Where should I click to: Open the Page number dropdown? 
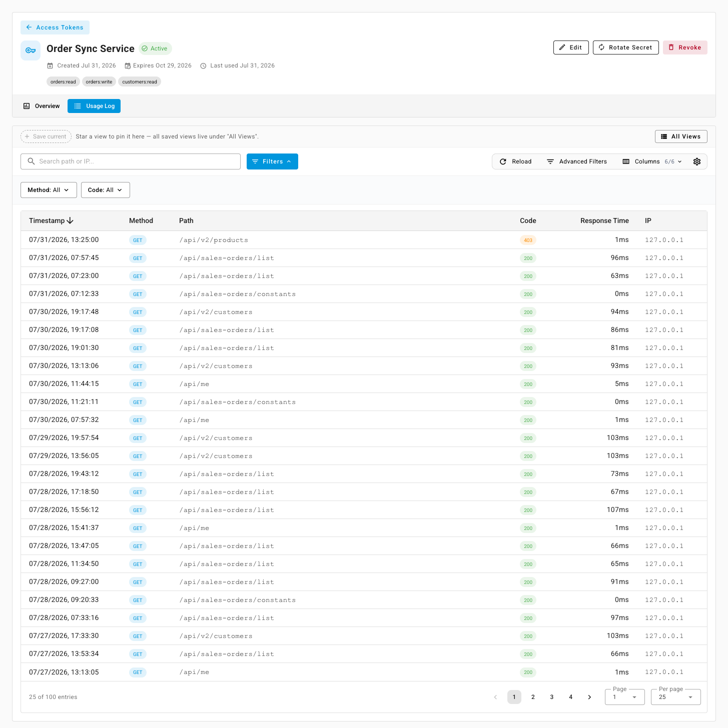coord(625,697)
